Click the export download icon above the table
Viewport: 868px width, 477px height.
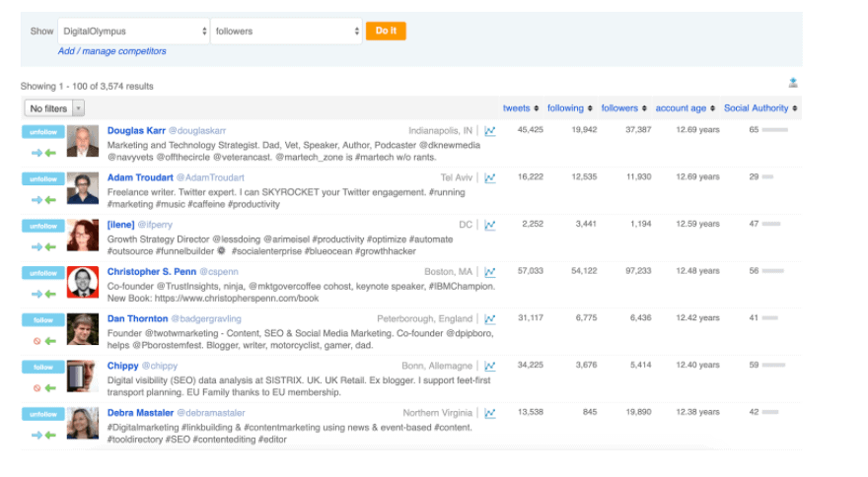click(x=793, y=83)
